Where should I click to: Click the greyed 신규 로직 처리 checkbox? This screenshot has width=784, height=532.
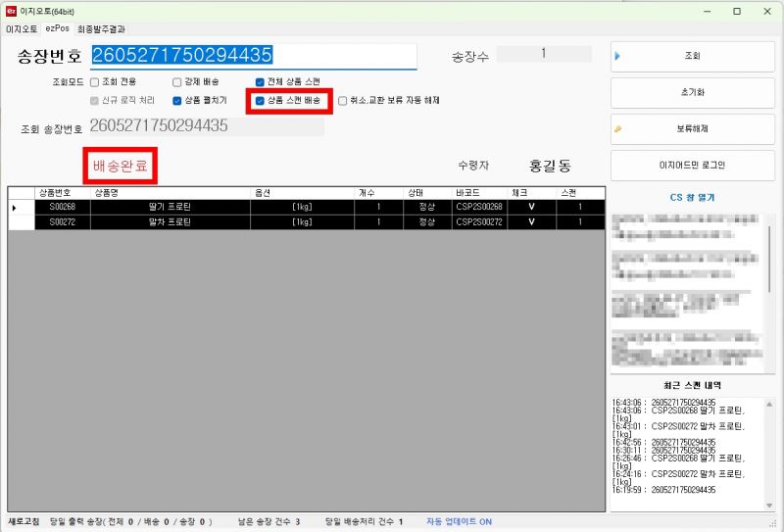94,101
